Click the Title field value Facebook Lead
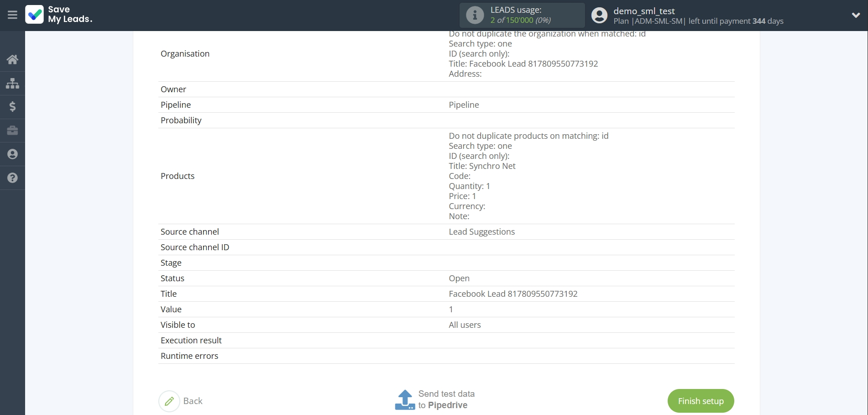The width and height of the screenshot is (868, 415). coord(513,294)
